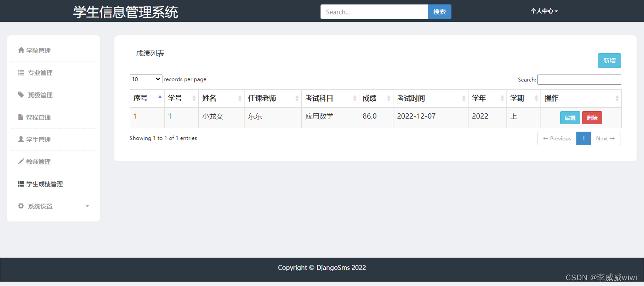This screenshot has width=644, height=286.
Task: Click the file icon beside 课程管理
Action: (x=21, y=117)
